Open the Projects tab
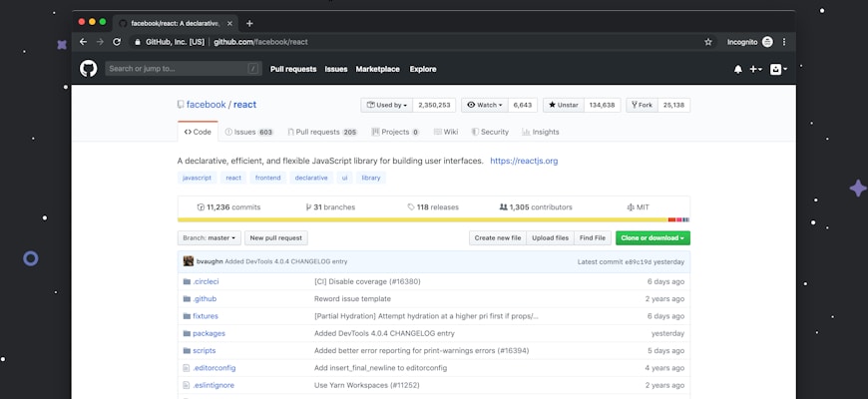The height and width of the screenshot is (399, 868). click(395, 132)
